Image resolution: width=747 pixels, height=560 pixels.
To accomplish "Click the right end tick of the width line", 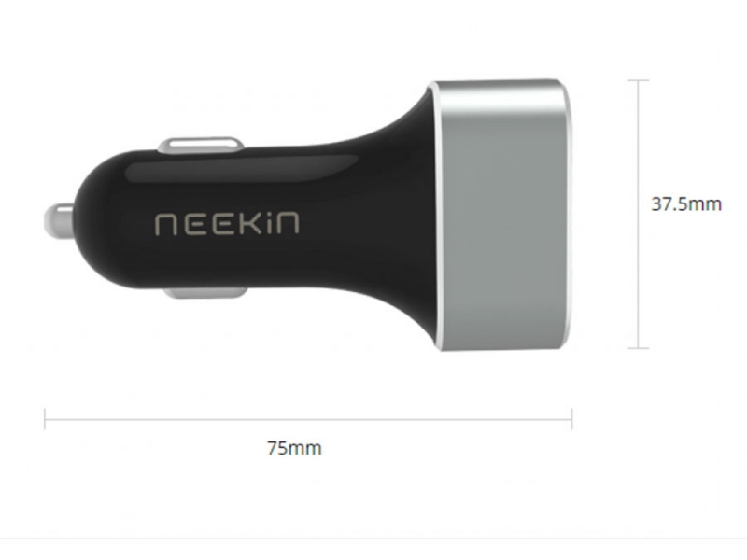I will coord(571,419).
